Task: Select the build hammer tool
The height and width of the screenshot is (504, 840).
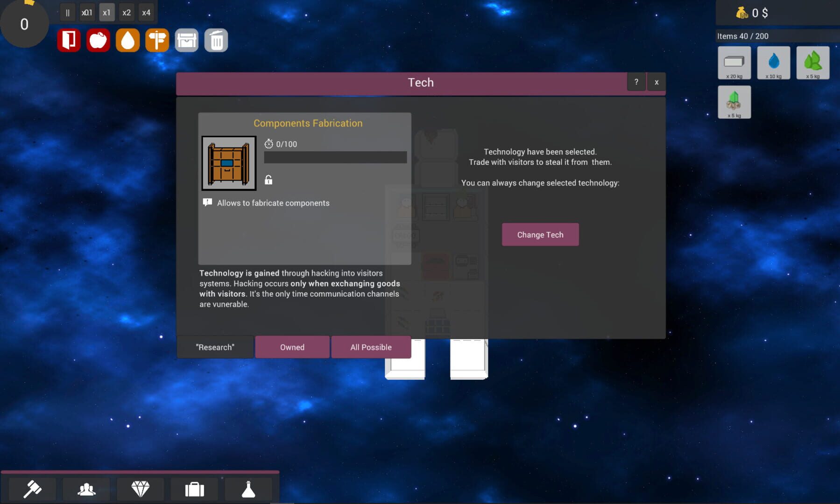Action: tap(33, 489)
